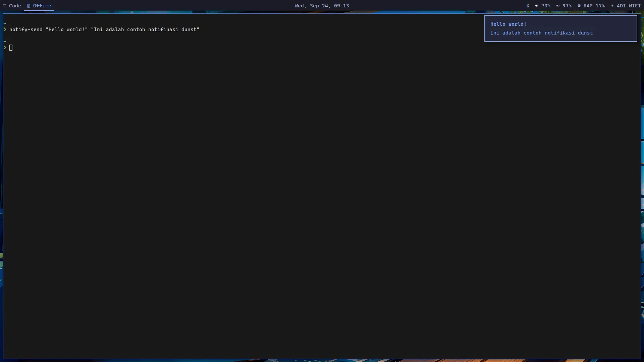Select the Office workspace label
This screenshot has width=644, height=362.
(x=42, y=6)
